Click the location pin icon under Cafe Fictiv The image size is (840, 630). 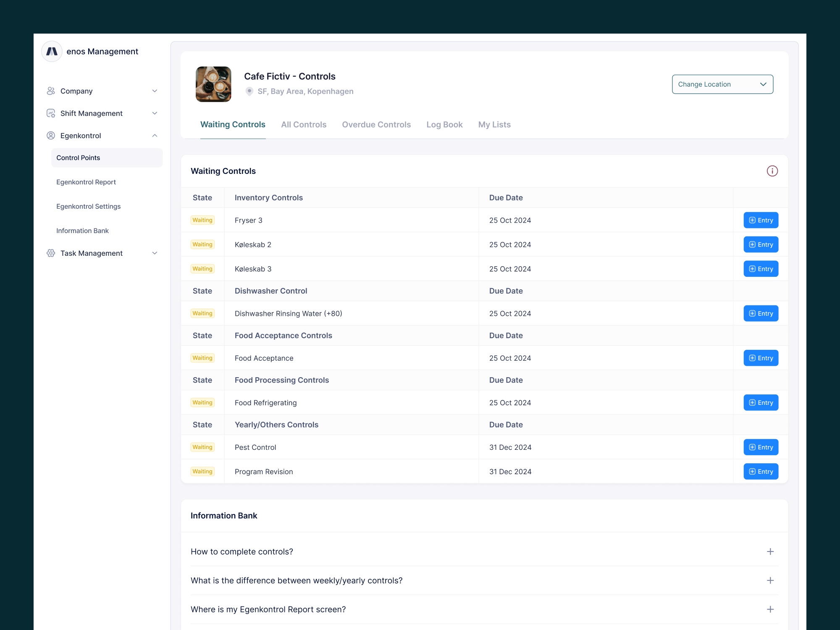[249, 91]
